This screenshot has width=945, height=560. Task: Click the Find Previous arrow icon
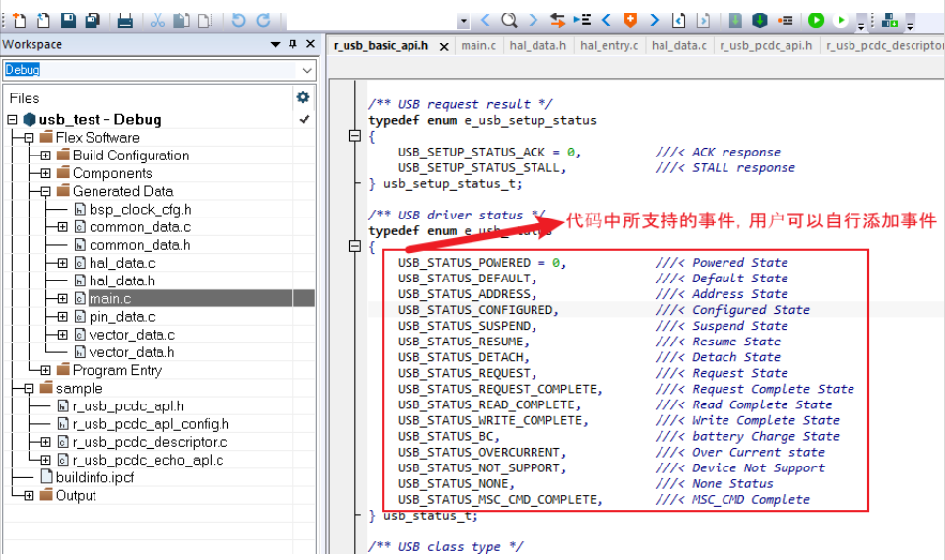click(485, 21)
